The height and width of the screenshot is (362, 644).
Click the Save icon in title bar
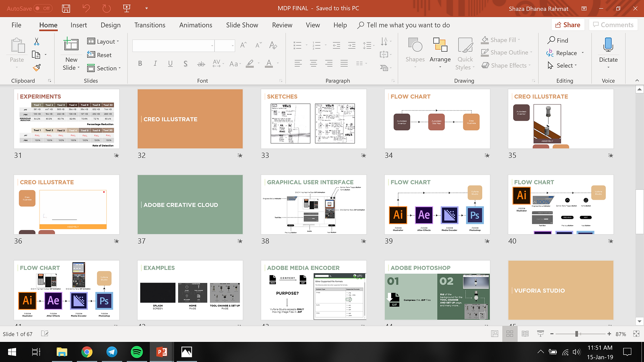click(x=66, y=8)
